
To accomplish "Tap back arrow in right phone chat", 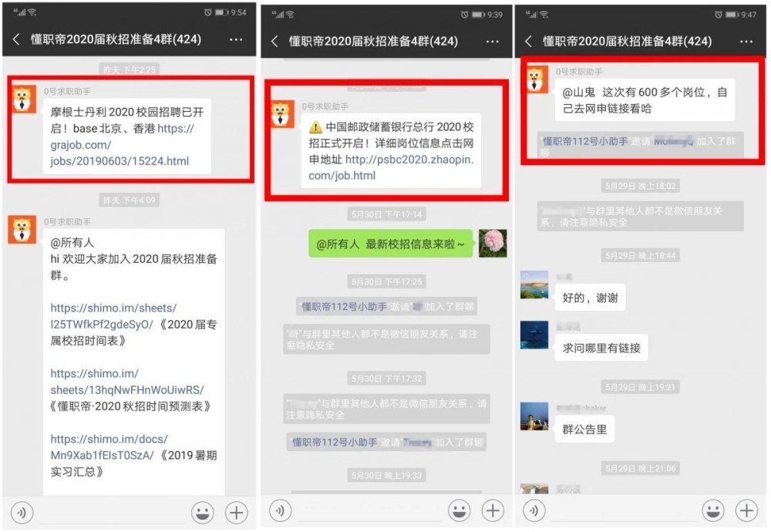I will 528,42.
